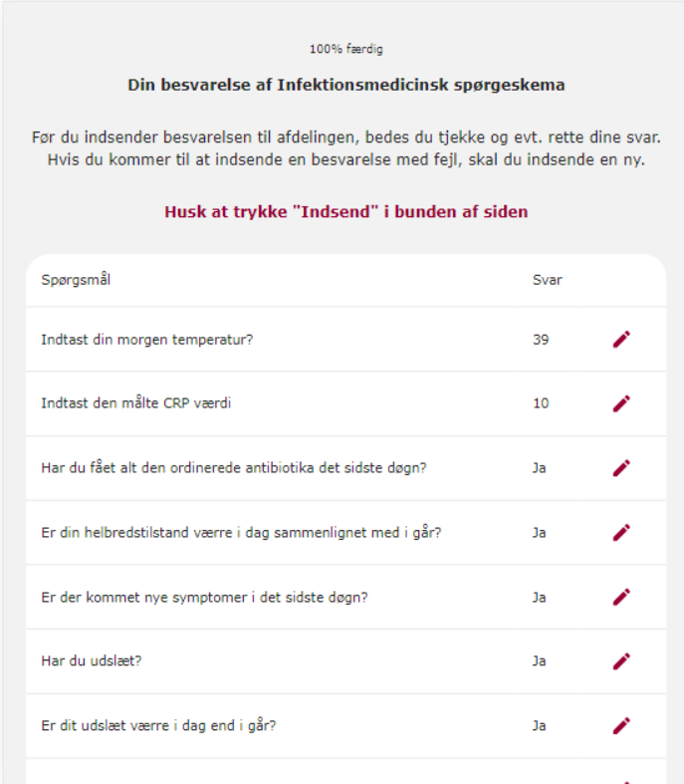Click 'Indtast din morgen temperatur?' question text
Viewport: 684px width, 784px height.
click(147, 340)
